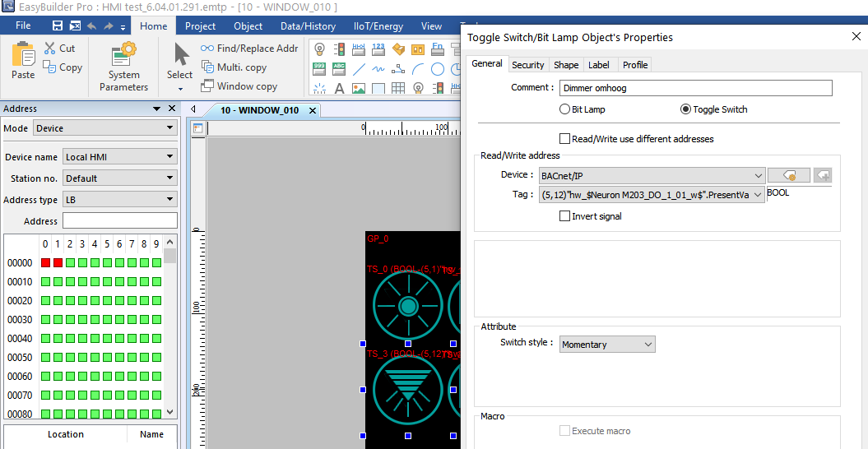The height and width of the screenshot is (449, 868).
Task: Select the Text 'A' tool
Action: [339, 88]
